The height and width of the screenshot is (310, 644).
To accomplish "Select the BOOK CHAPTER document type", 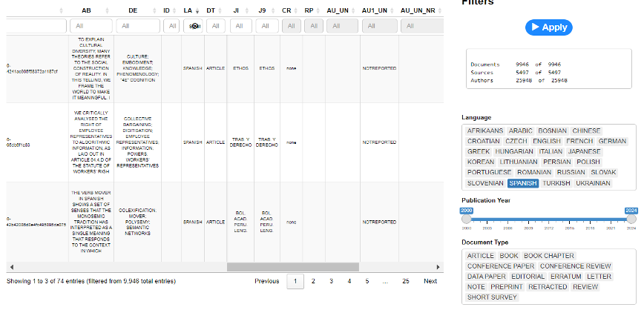I will coord(549,256).
